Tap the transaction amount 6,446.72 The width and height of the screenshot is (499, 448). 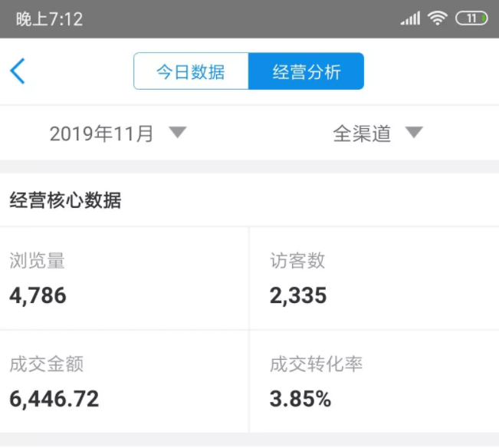pos(54,399)
